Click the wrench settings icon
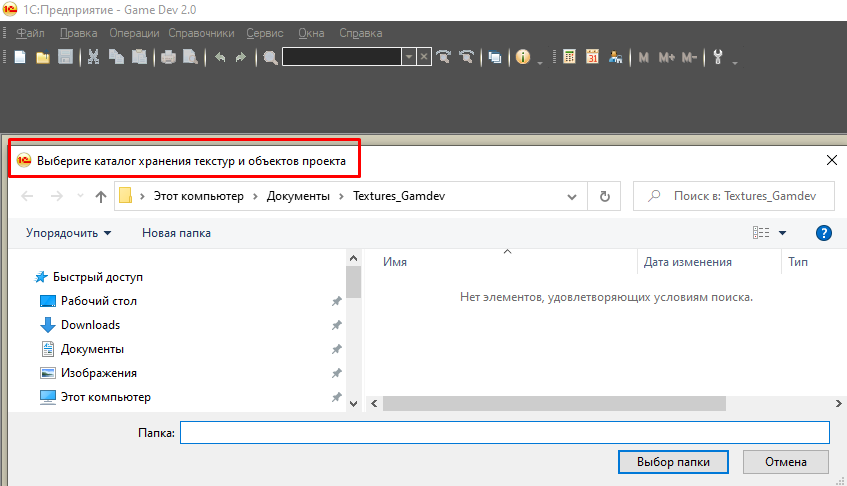This screenshot has height=486, width=847. coord(718,57)
